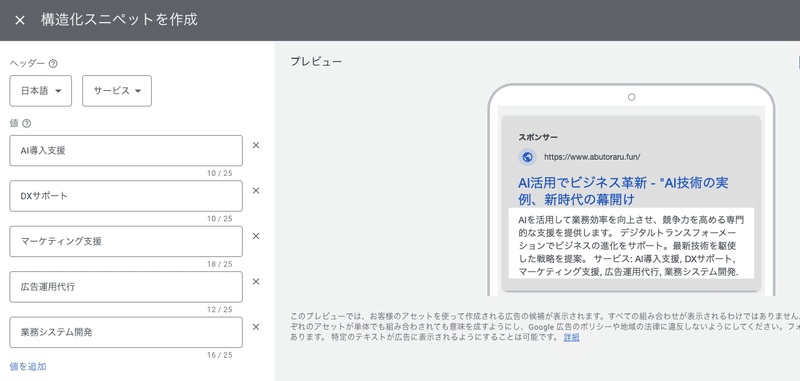The height and width of the screenshot is (381, 800).
Task: Click the スポンサー label in preview
Action: click(x=538, y=137)
